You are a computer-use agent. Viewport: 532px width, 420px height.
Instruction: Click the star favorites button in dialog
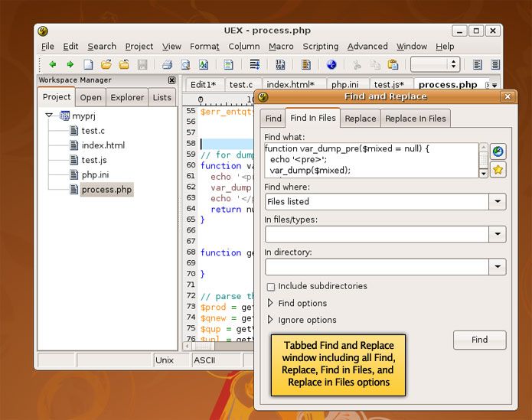pos(498,170)
